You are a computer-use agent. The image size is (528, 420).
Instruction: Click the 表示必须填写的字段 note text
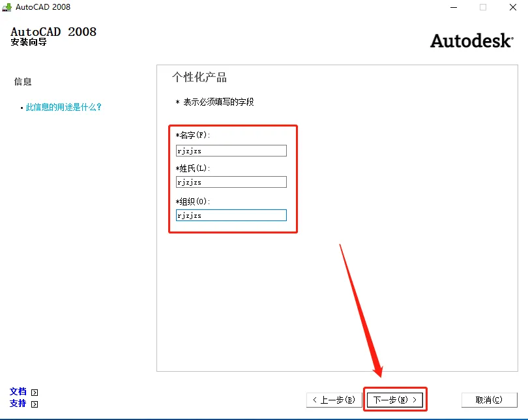218,102
